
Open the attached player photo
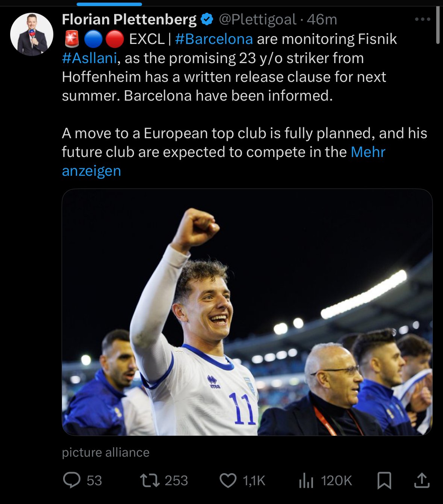click(x=247, y=312)
